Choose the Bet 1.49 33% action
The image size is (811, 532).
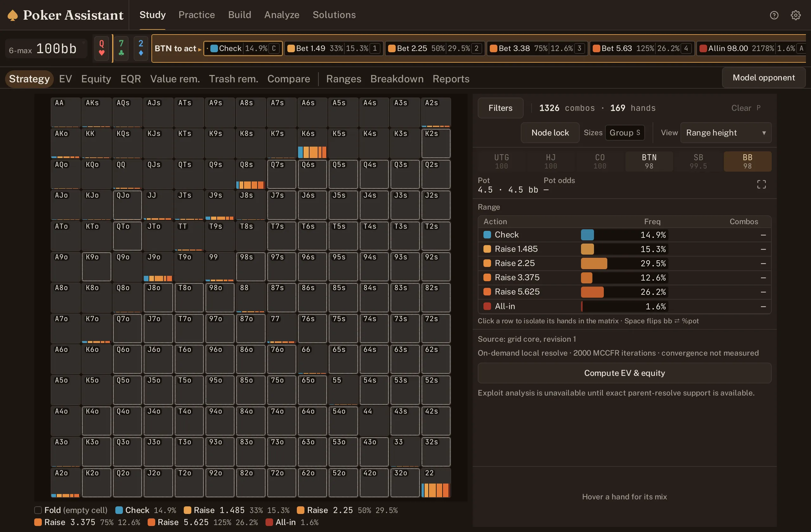[334, 48]
